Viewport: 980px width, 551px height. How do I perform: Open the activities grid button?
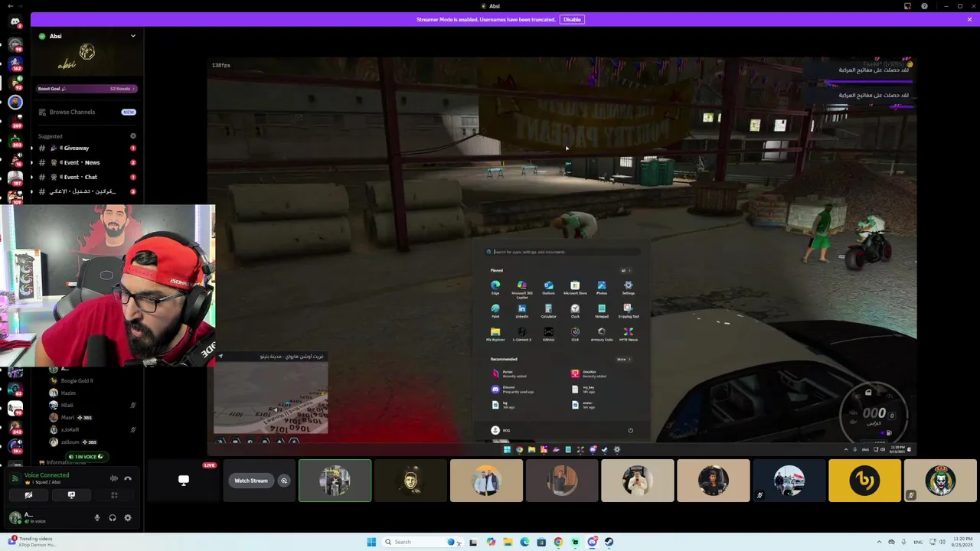click(x=114, y=495)
